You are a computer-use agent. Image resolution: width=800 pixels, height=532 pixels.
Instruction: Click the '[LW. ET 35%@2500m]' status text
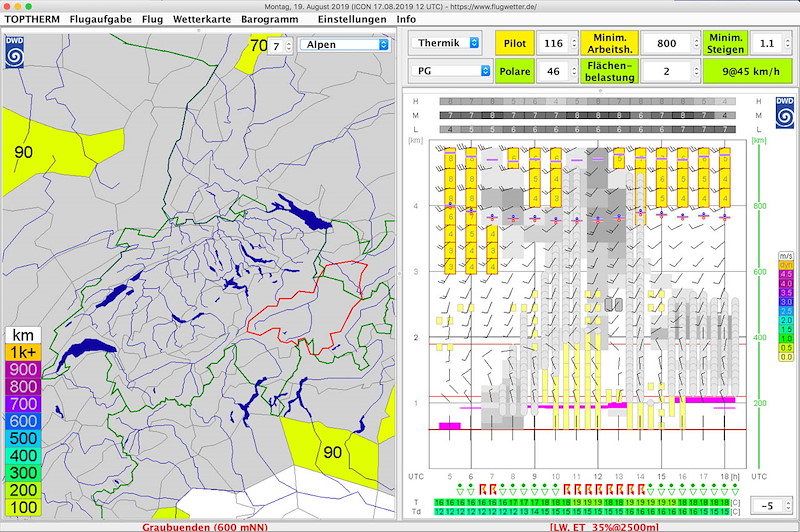click(x=605, y=527)
